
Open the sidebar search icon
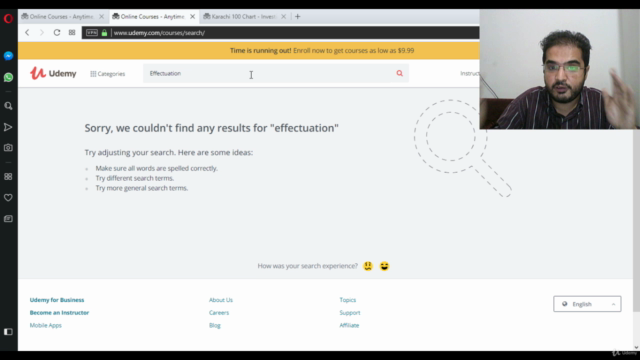click(8, 106)
